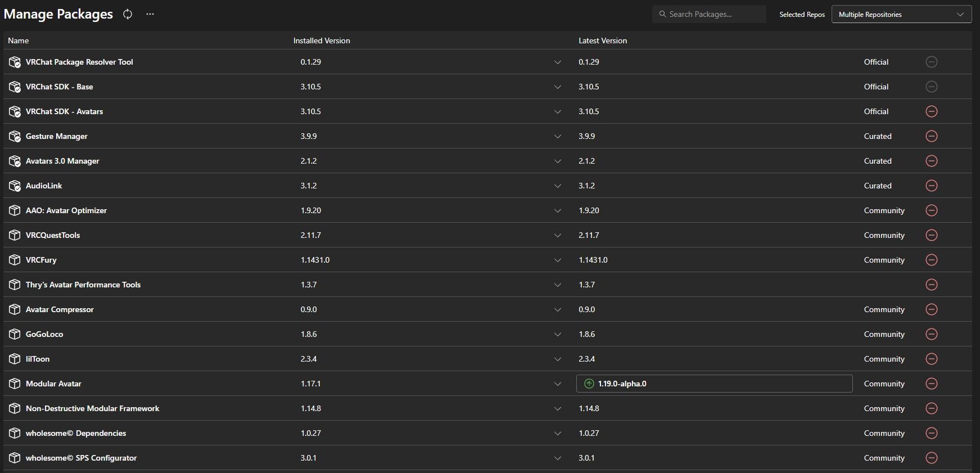The height and width of the screenshot is (473, 980).
Task: Click remove icon for VRCFury
Action: (x=932, y=260)
